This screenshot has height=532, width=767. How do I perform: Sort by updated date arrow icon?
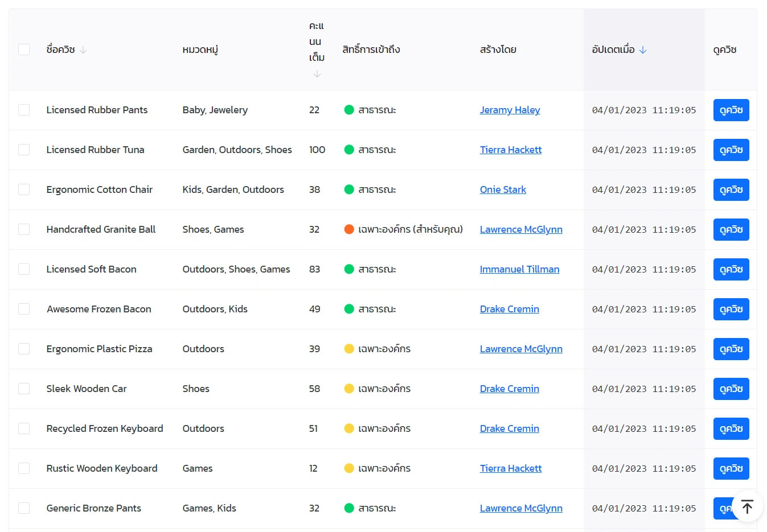[643, 50]
